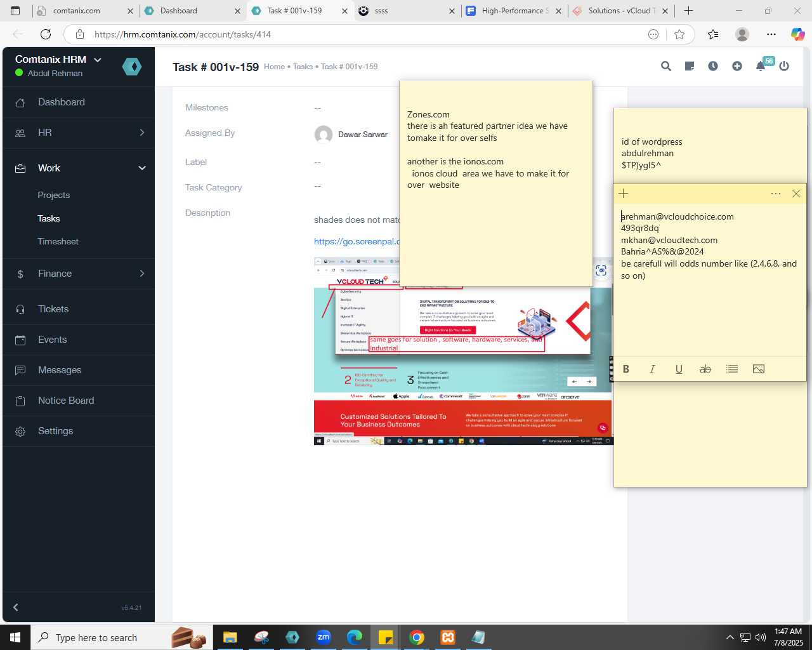Viewport: 812px width, 650px height.
Task: Open XAMPP from the taskbar
Action: [x=448, y=637]
